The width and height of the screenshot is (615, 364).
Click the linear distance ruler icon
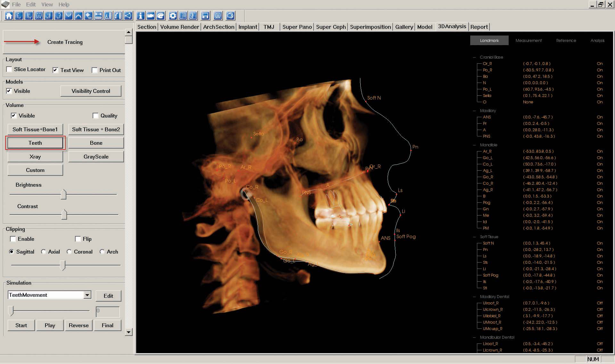[x=98, y=15]
